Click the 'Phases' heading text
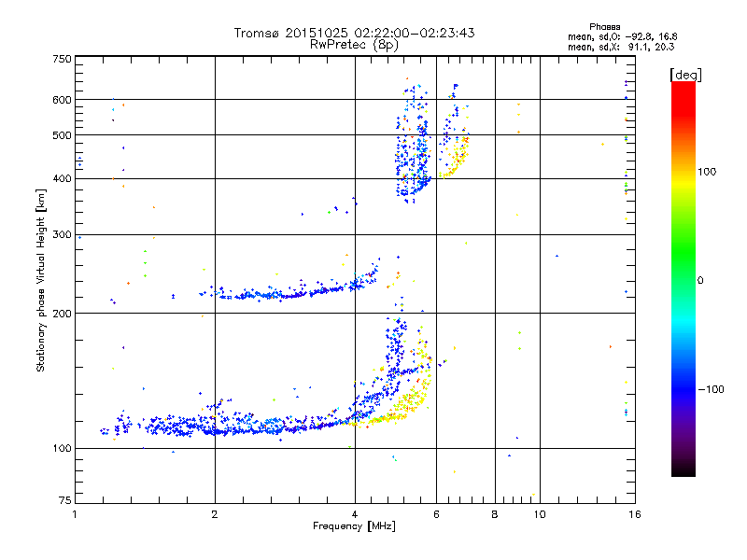The height and width of the screenshot is (560, 747). 604,27
